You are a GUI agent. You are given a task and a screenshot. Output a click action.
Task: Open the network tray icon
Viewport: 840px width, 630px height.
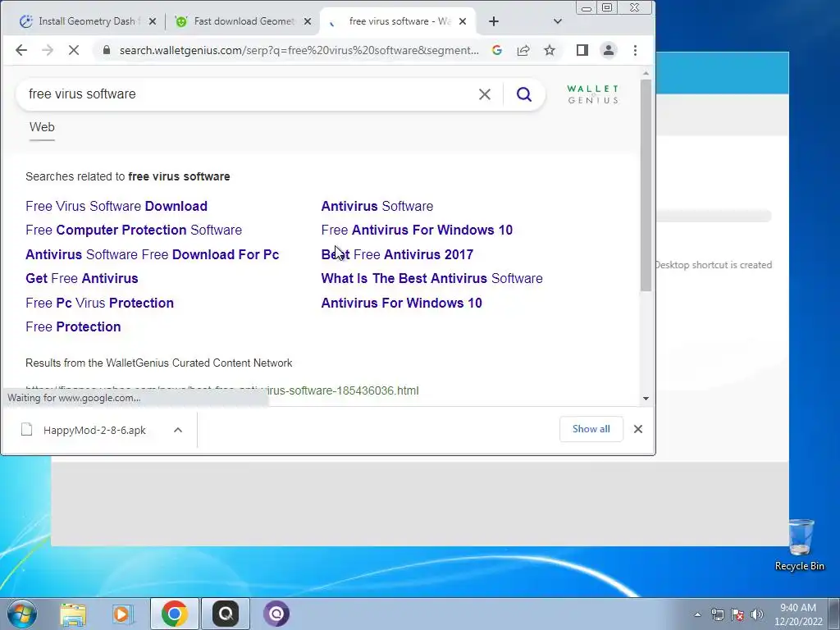pos(717,614)
